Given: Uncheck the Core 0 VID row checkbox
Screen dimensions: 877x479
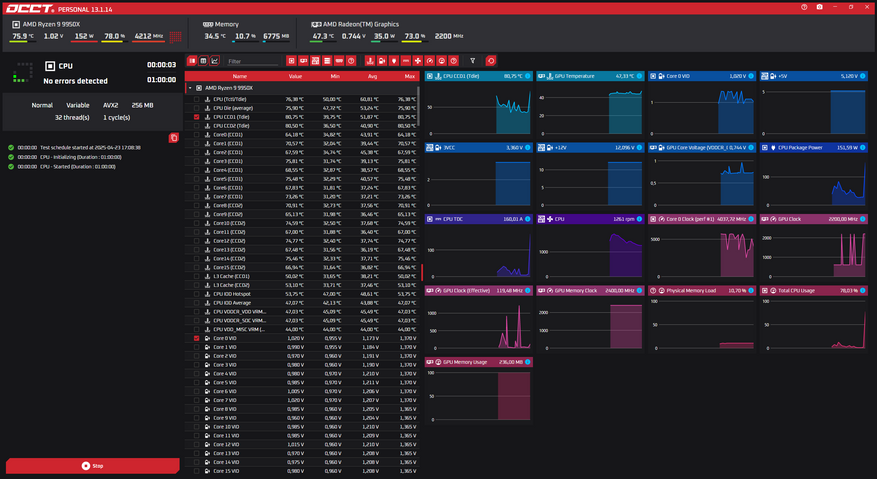Looking at the screenshot, I should [x=196, y=338].
